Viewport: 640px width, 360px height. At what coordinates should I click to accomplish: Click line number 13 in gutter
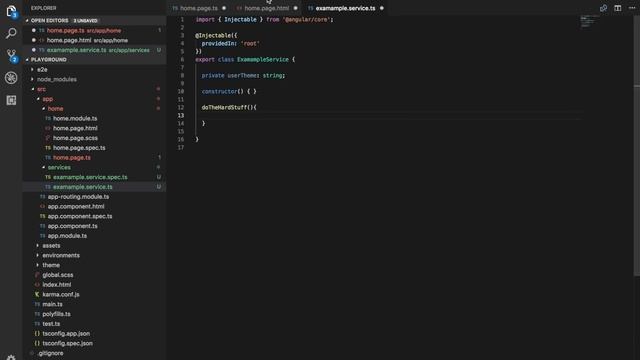pos(181,116)
